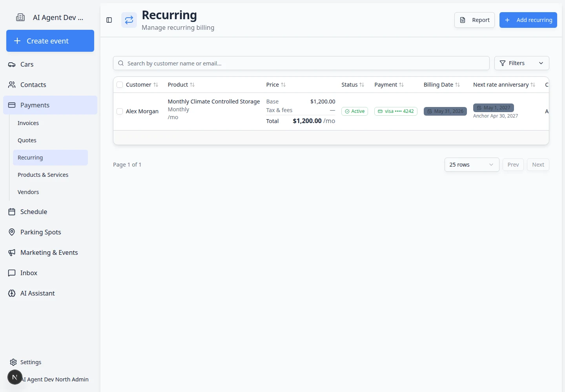Click the recurring arrows header icon
Screen dimensions: 565x392
(129, 20)
